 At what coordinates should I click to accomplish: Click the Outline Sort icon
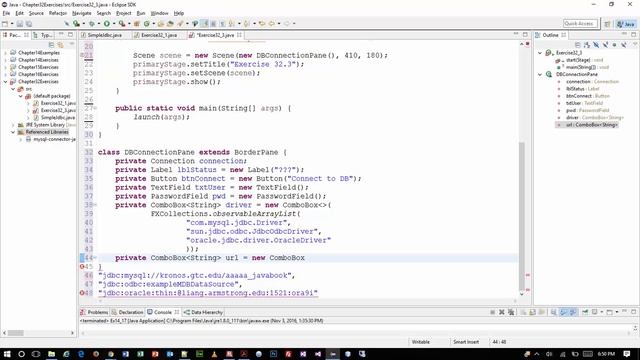tap(587, 44)
